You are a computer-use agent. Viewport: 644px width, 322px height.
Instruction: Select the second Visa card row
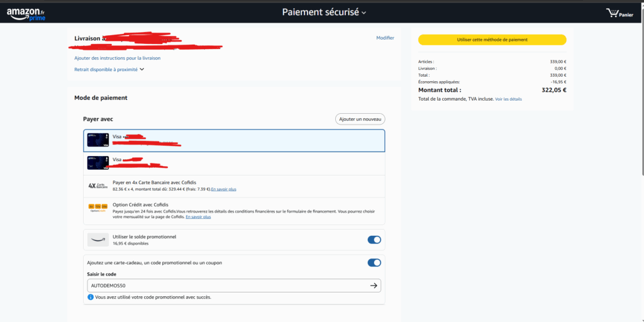234,164
